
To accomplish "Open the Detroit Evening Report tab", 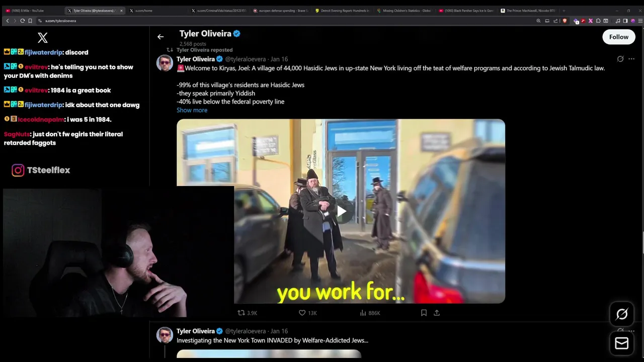I will (x=345, y=11).
